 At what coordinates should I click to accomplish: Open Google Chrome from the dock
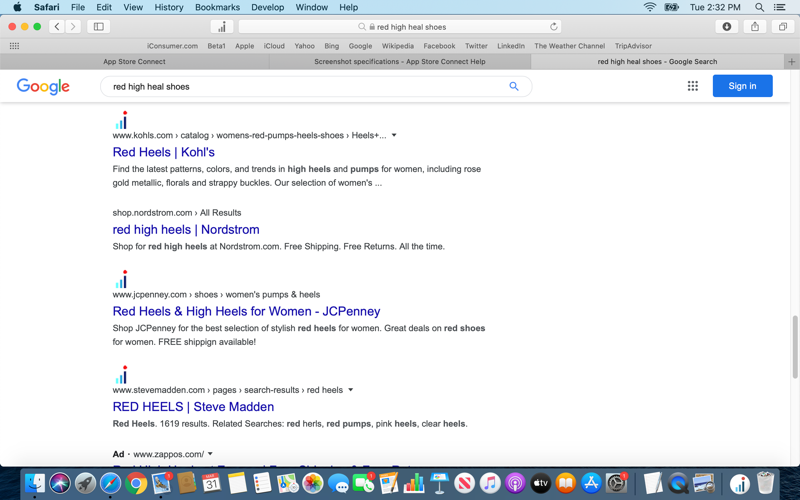pos(136,483)
